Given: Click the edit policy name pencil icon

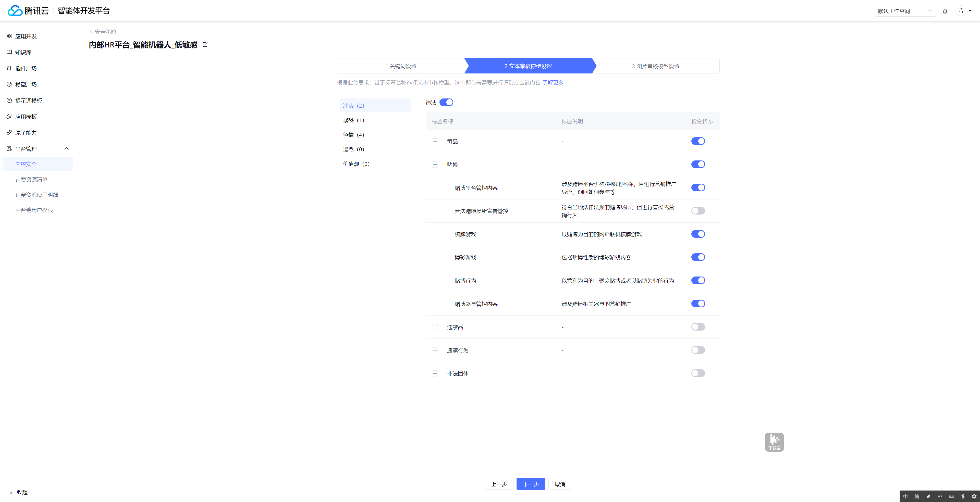Looking at the screenshot, I should click(205, 44).
